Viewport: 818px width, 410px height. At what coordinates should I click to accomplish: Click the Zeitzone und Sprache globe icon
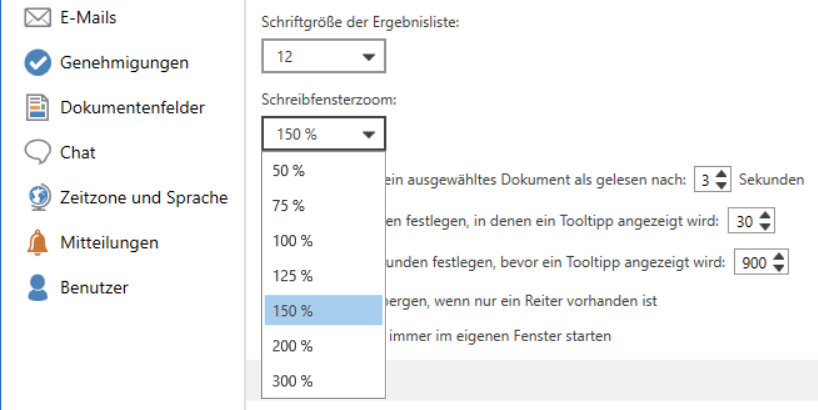[37, 197]
